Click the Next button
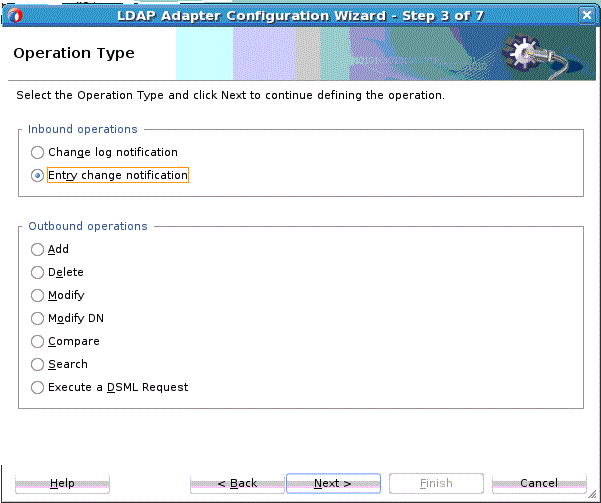 click(333, 483)
